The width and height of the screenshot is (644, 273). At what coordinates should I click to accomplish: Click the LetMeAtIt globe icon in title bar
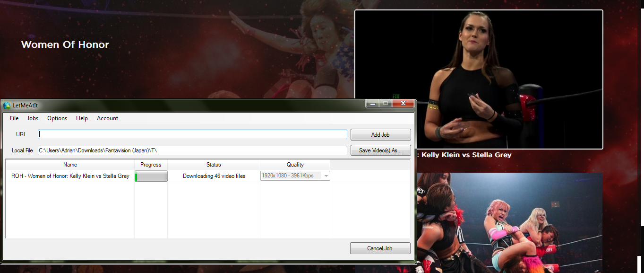pos(7,105)
